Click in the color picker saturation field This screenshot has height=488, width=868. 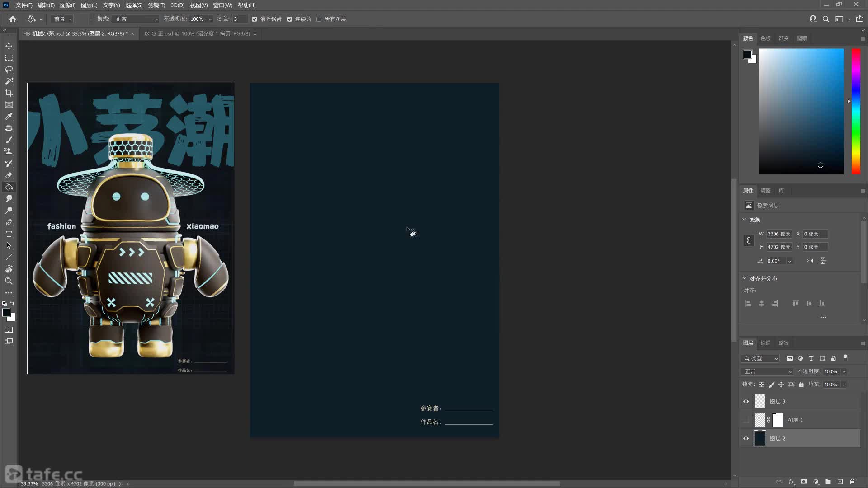(x=802, y=111)
